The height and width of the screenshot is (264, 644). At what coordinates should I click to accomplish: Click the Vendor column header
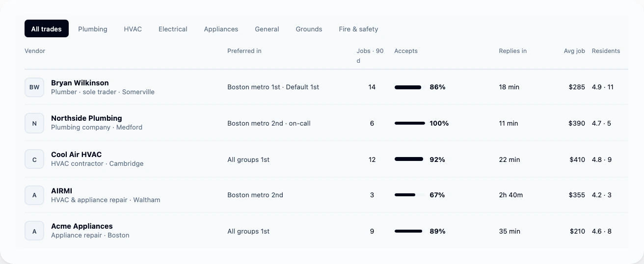pos(35,51)
